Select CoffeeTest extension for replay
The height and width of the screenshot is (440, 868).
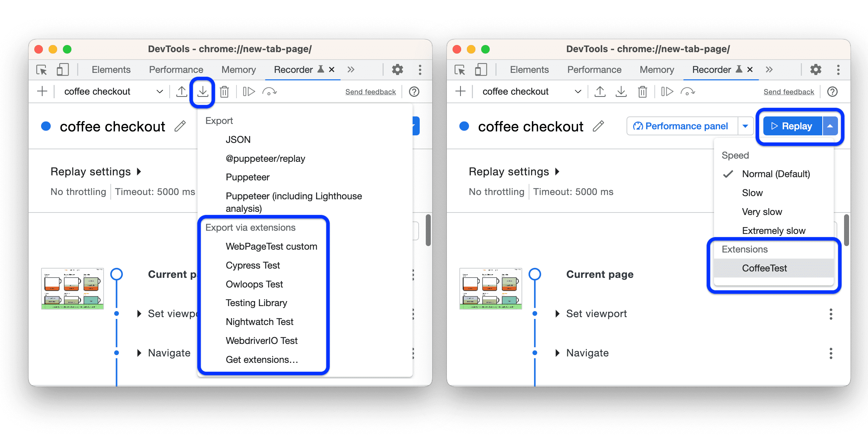[x=764, y=268]
